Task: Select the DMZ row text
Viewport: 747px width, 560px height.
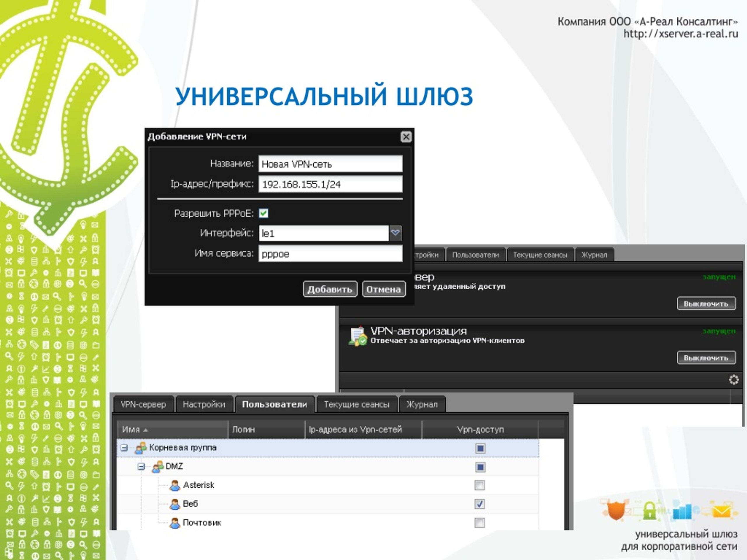Action: [x=174, y=466]
